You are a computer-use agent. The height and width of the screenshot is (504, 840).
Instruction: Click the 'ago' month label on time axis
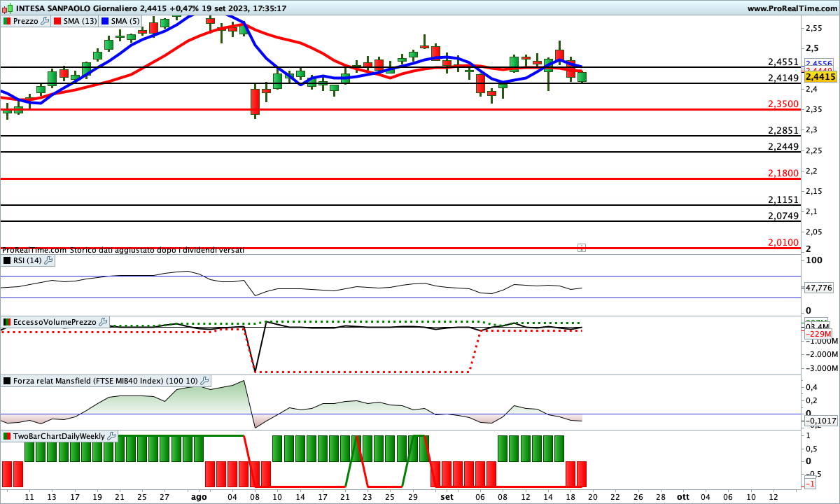click(x=199, y=496)
